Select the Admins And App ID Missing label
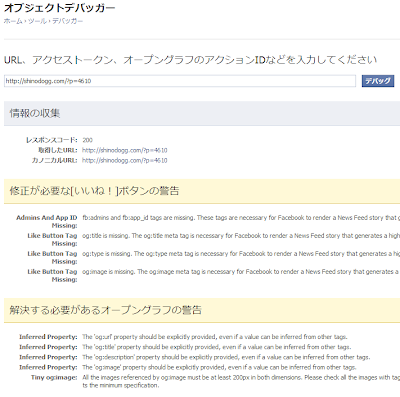Viewport: 400px width, 397px height. (47, 222)
